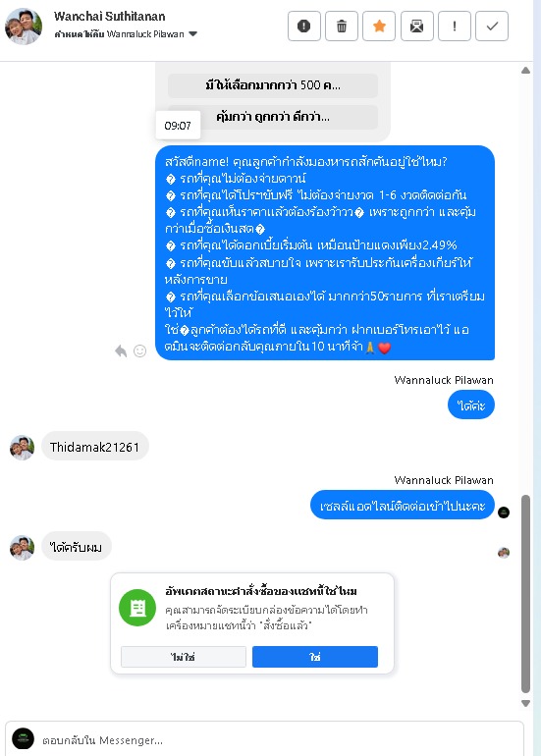
Task: Click scrollbar up arrow in chat
Action: point(525,71)
